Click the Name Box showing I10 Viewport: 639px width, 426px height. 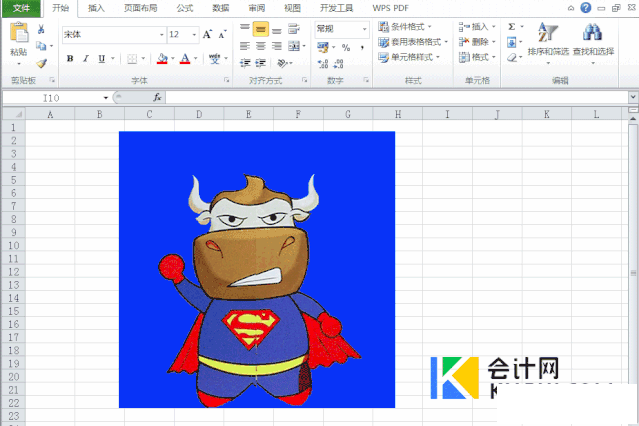[52, 98]
